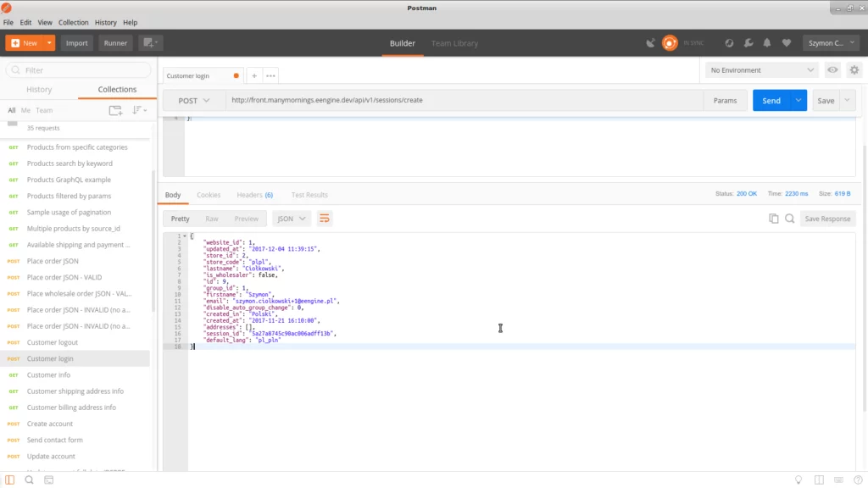Open response Headers (6) tab

point(254,195)
